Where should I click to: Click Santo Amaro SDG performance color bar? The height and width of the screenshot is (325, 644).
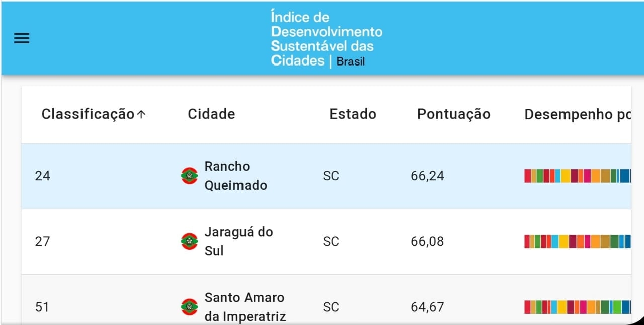coord(577,307)
